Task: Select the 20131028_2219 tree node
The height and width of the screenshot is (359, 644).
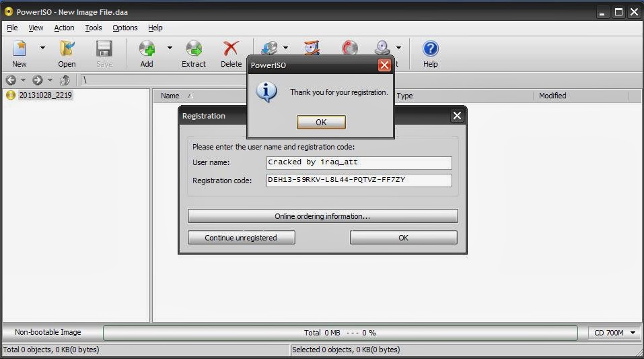Action: click(45, 95)
